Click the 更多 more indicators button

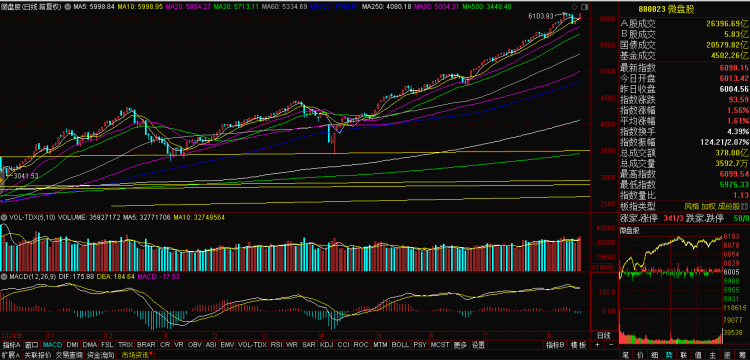[461, 345]
